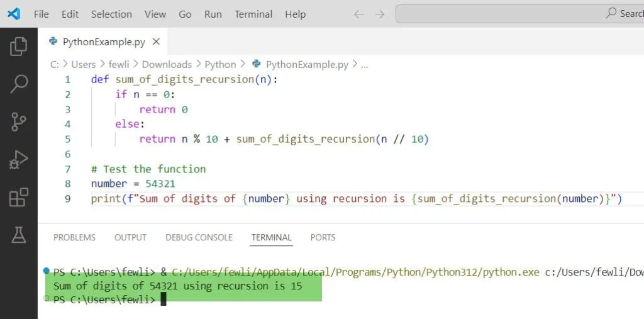Open the File menu

pyautogui.click(x=41, y=14)
